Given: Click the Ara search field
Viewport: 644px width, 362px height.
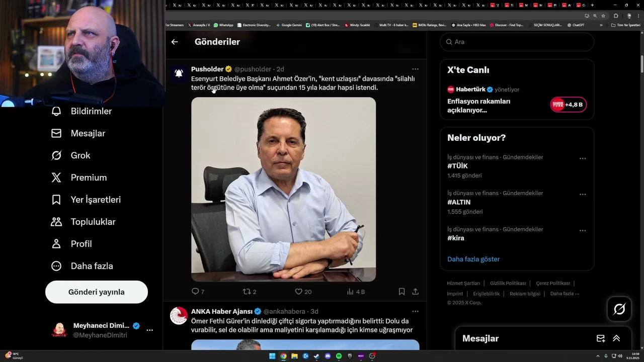Looking at the screenshot, I should (x=517, y=42).
